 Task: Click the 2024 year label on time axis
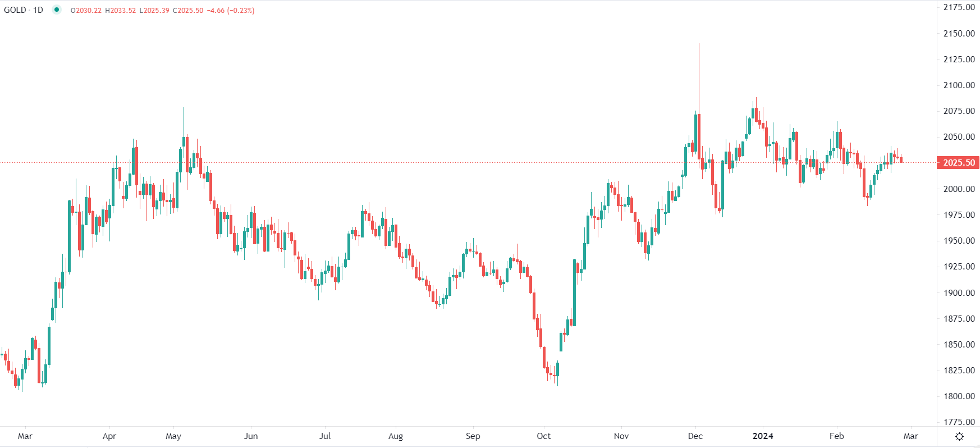click(x=763, y=436)
